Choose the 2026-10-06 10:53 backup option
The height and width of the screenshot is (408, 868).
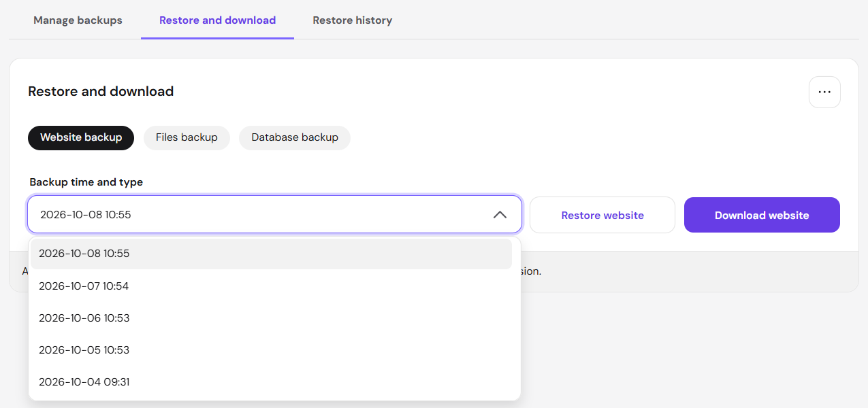(271, 318)
